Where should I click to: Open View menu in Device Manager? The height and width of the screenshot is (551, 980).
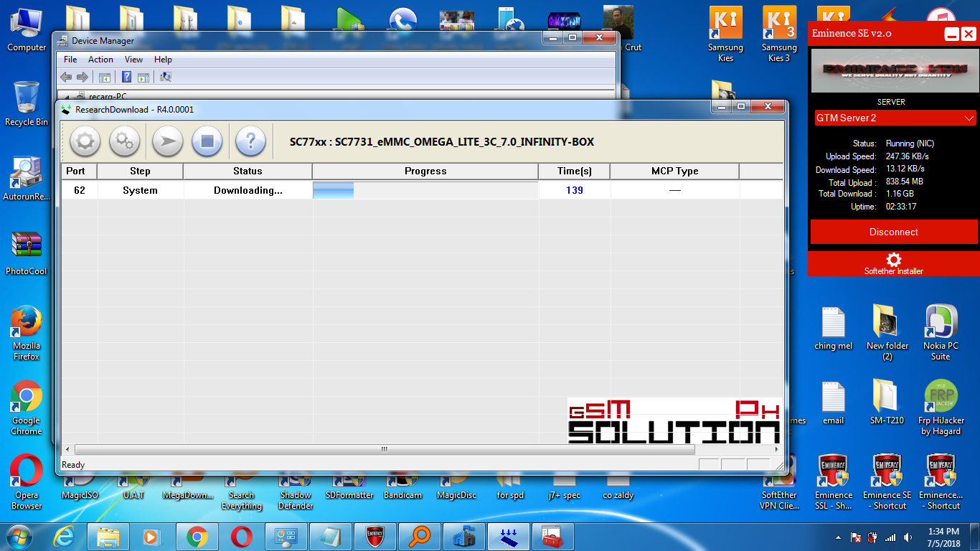pos(133,60)
